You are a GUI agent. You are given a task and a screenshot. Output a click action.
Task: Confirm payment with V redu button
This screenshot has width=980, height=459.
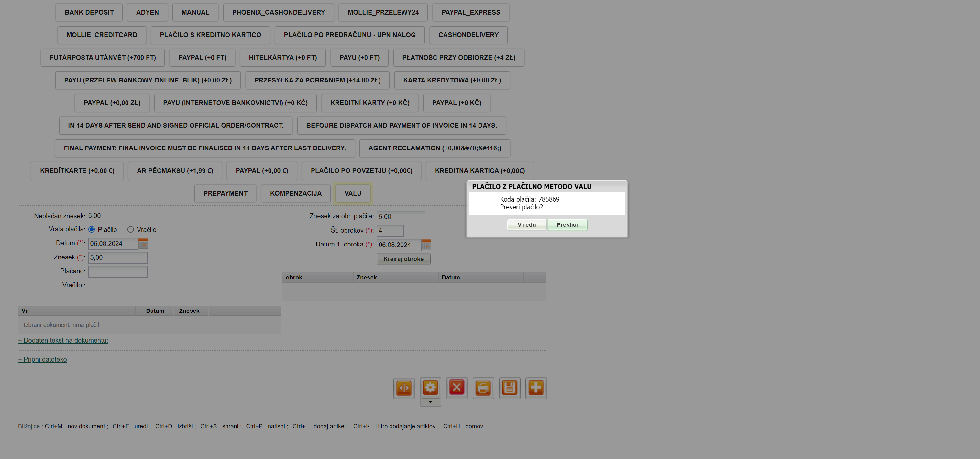(526, 225)
